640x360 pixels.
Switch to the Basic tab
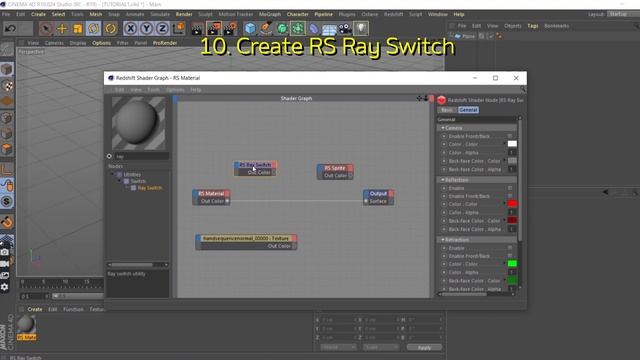[x=447, y=110]
